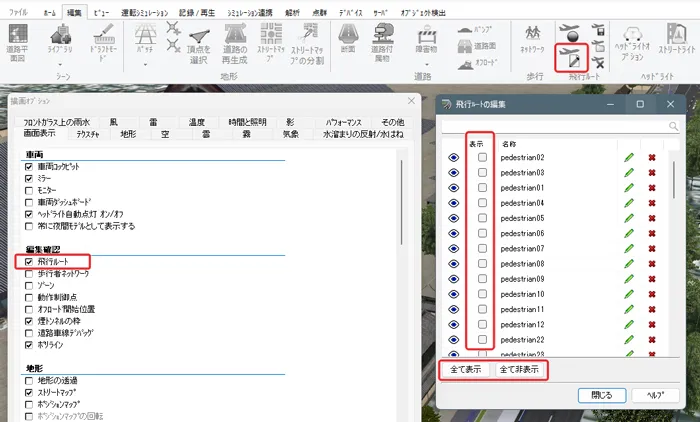Tick the 表示 checkbox for pedestrian08
The width and height of the screenshot is (700, 422).
click(483, 264)
